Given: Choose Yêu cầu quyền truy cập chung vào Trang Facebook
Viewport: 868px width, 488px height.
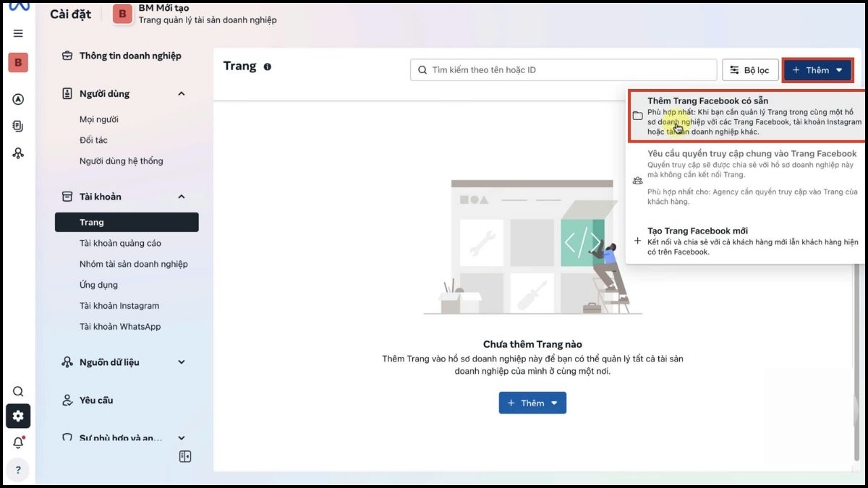Looking at the screenshot, I should (745, 177).
